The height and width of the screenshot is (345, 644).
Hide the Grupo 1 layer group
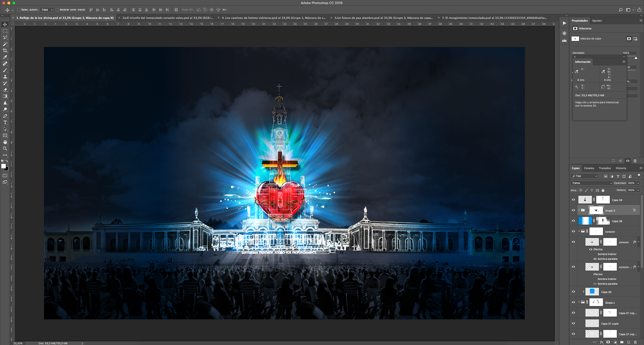(x=573, y=302)
